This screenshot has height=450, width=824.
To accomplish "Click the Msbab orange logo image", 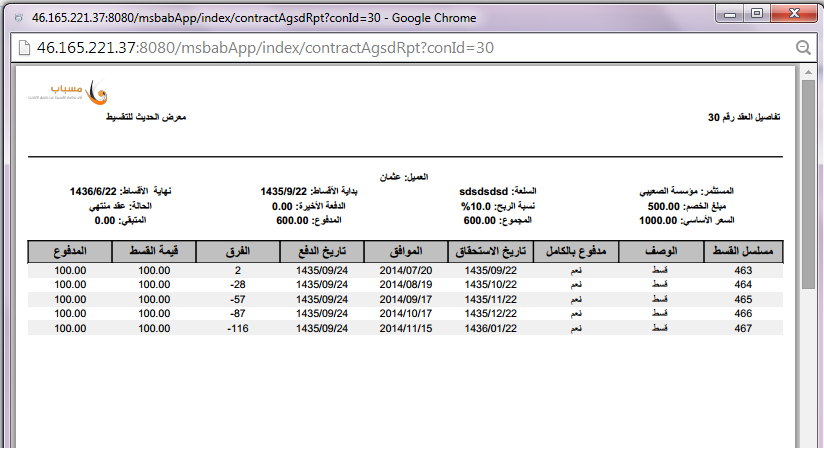I will click(x=68, y=93).
